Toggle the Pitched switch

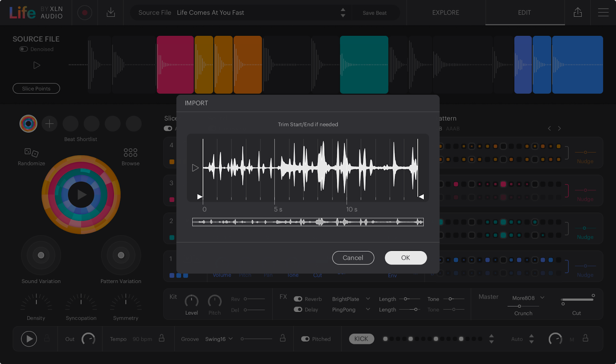point(305,339)
